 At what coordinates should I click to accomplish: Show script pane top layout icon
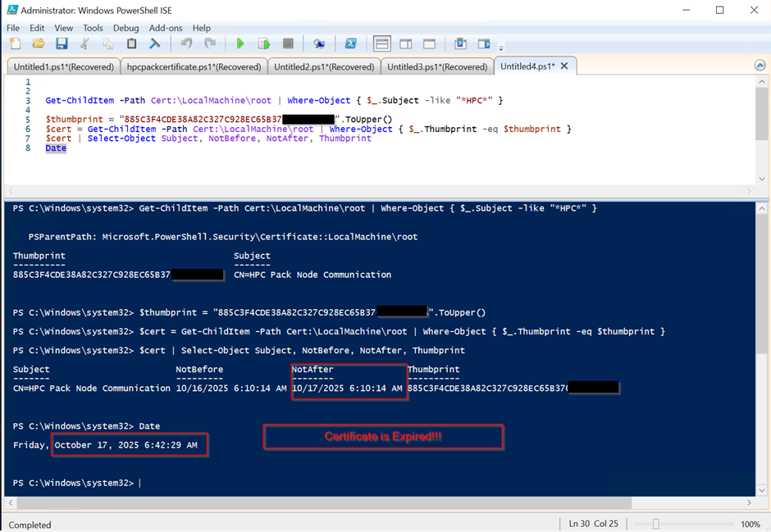pyautogui.click(x=382, y=43)
